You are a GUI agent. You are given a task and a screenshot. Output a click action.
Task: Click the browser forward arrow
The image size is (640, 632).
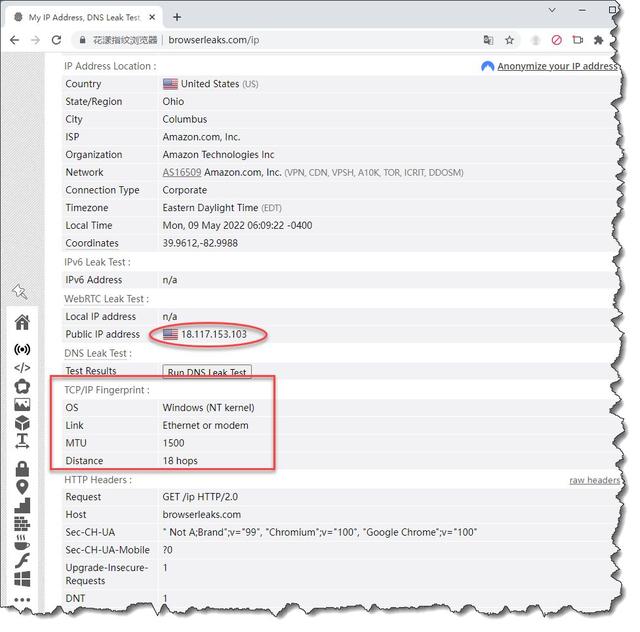(36, 40)
